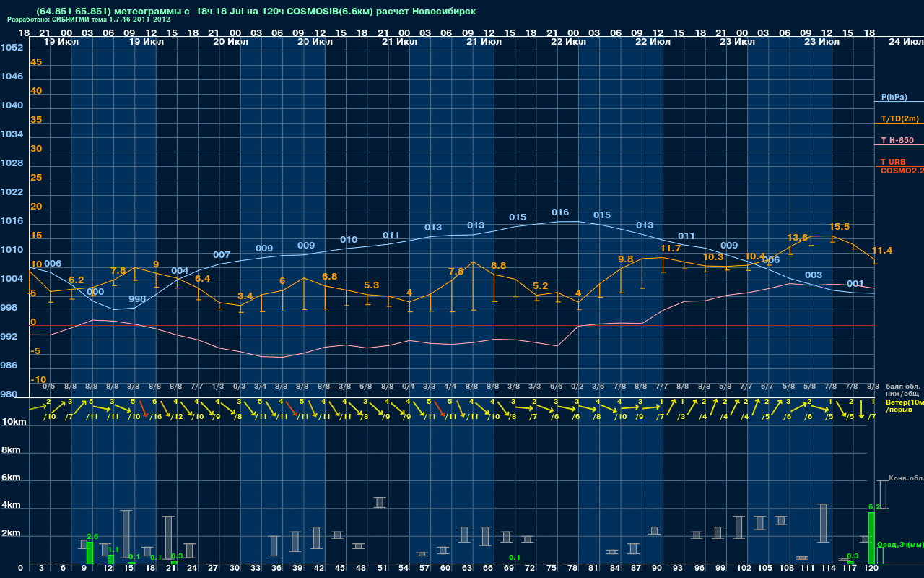Click the 10.4 temperature value
The width and height of the screenshot is (924, 578).
[755, 256]
